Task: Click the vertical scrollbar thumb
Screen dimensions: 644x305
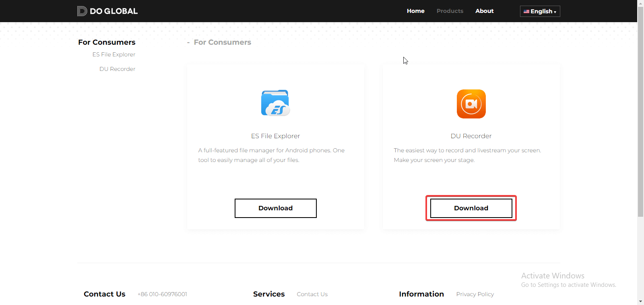Action: coord(640,112)
